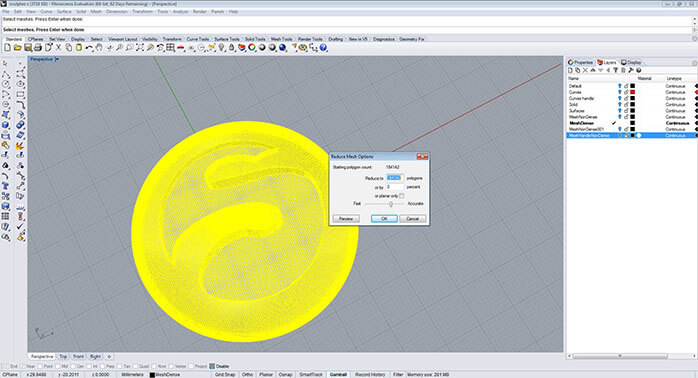The width and height of the screenshot is (698, 378).
Task: Click the Help question mark icon
Action: tap(323, 47)
